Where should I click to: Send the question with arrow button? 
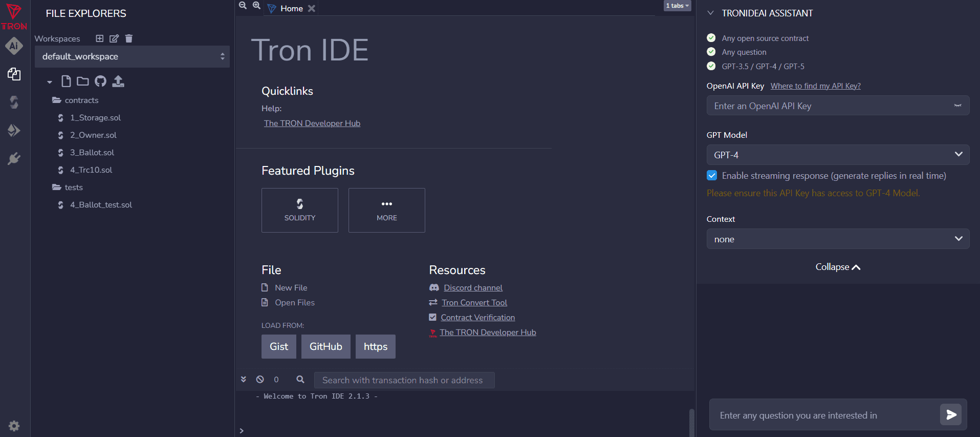951,414
